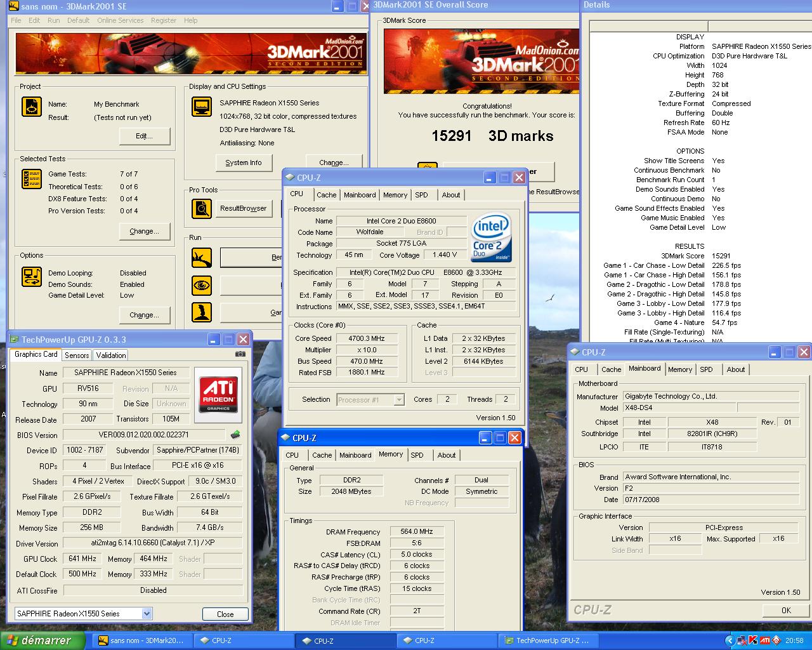Click the car benchmark icon in the Run section
Viewport: 812px width, 650px height.
(202, 257)
